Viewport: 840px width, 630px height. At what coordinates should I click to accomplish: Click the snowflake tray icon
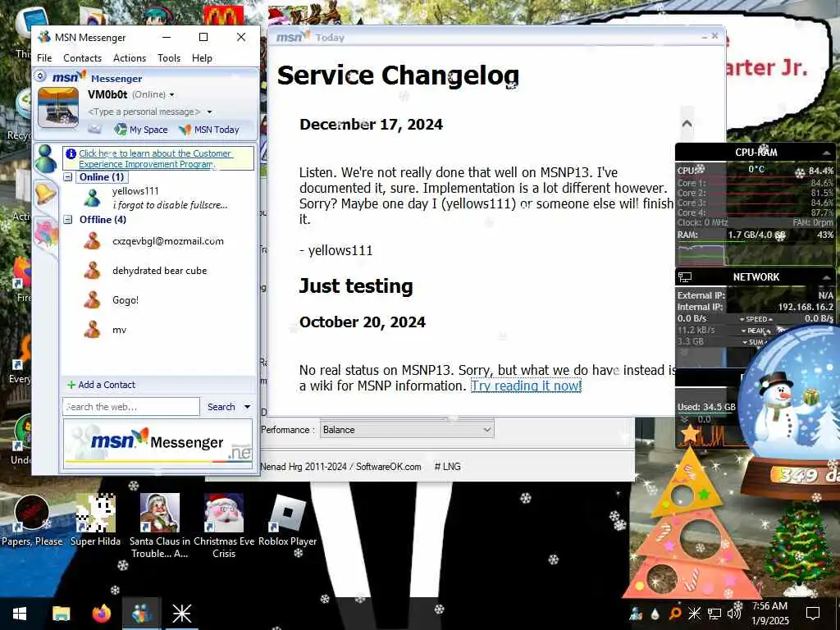point(694,614)
